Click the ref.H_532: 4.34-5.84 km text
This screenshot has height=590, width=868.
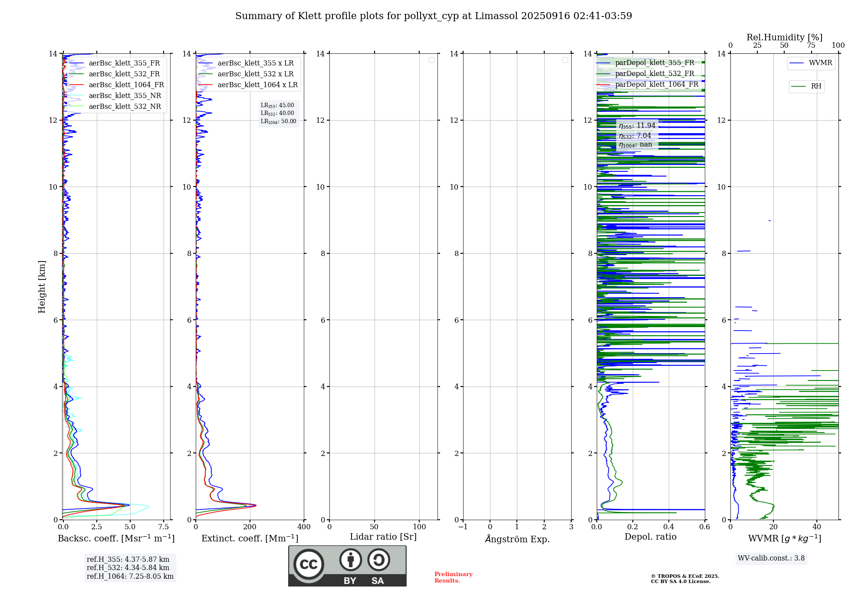point(128,568)
